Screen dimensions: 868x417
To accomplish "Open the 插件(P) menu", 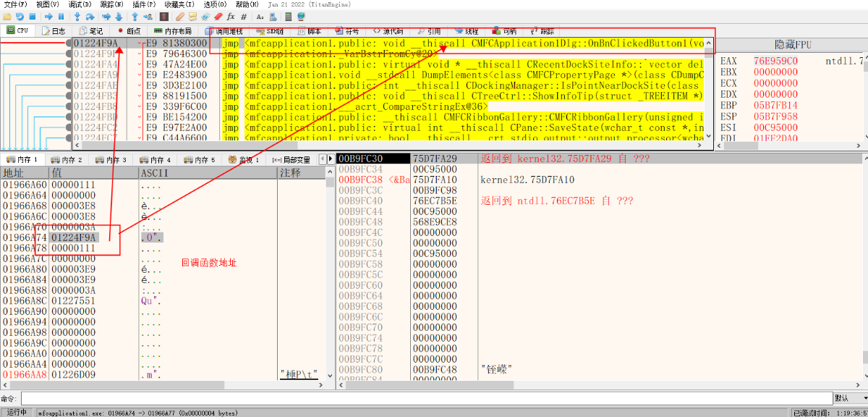I will [x=144, y=4].
